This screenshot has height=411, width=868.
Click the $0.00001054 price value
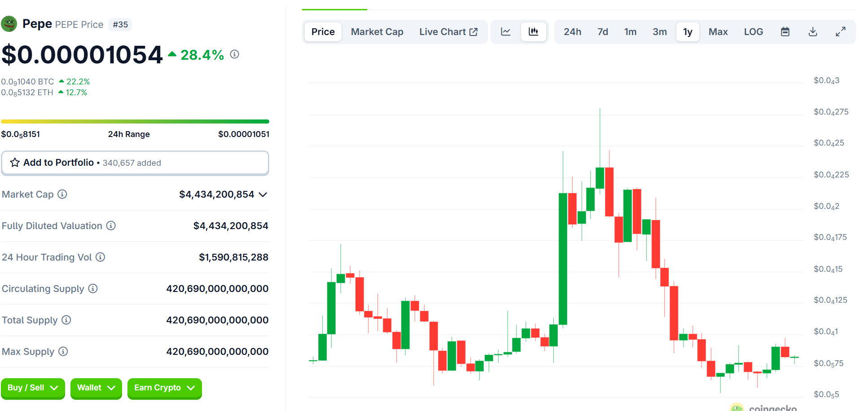82,55
